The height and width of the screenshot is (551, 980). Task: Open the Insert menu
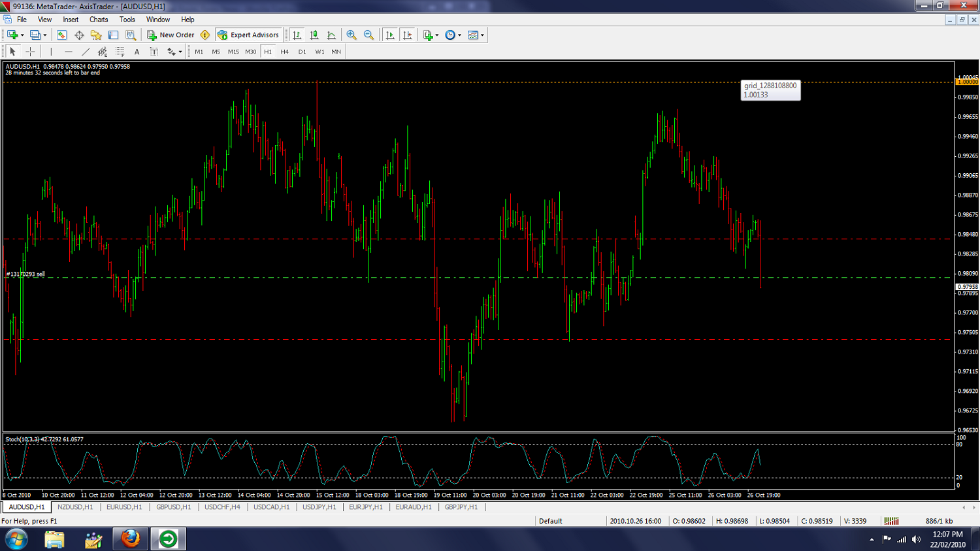click(x=71, y=20)
